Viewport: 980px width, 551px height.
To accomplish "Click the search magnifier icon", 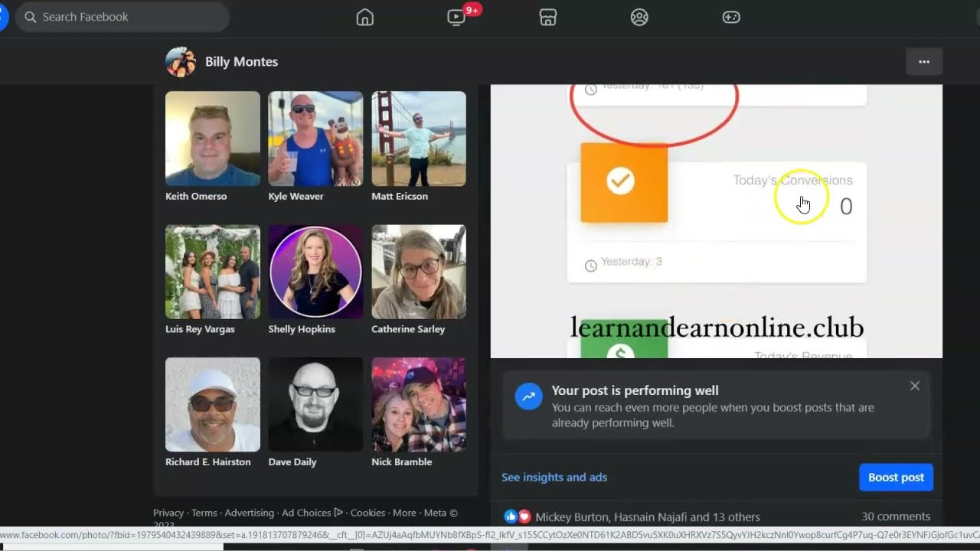I will (31, 17).
